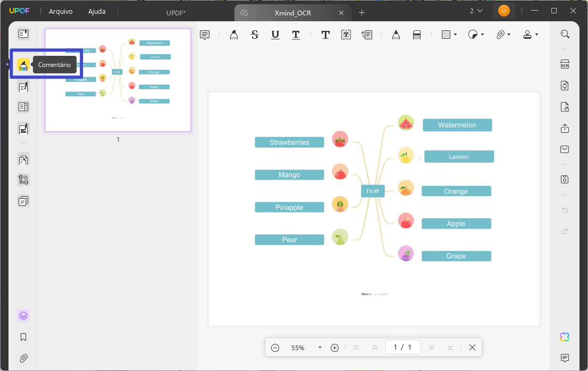Select the Text Callout tool
Screen dimensions: 588x371
(x=367, y=35)
